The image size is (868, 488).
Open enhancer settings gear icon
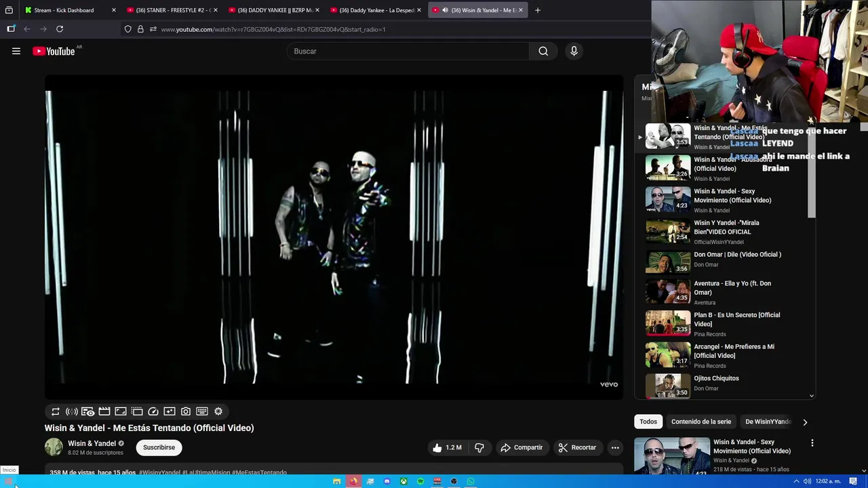click(x=218, y=411)
